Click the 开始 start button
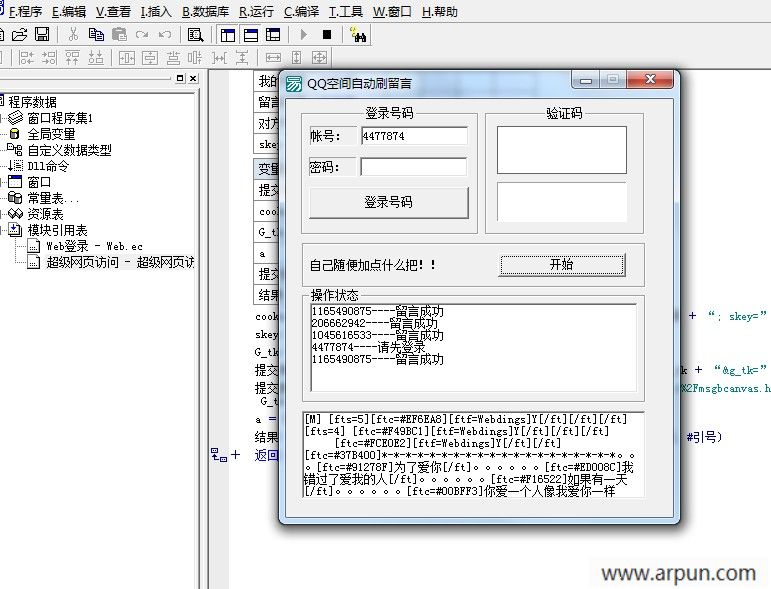Screen dimensions: 771x589 pyautogui.click(x=561, y=265)
